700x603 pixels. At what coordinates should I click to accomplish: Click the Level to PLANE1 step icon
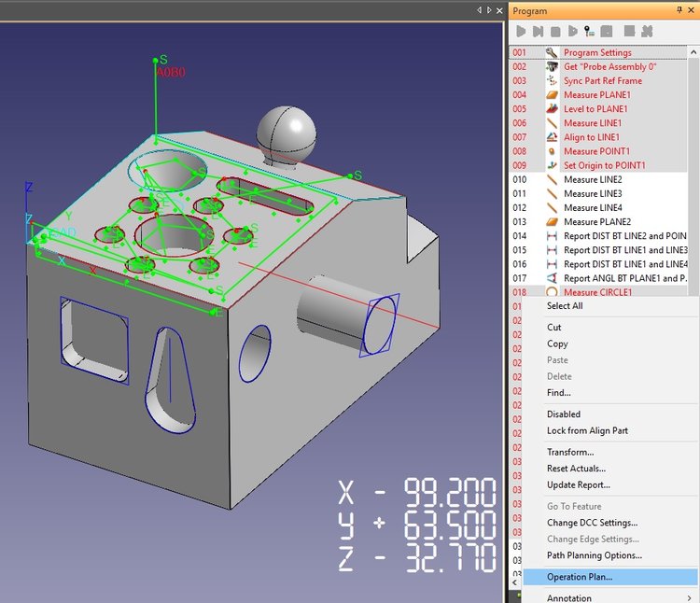552,109
